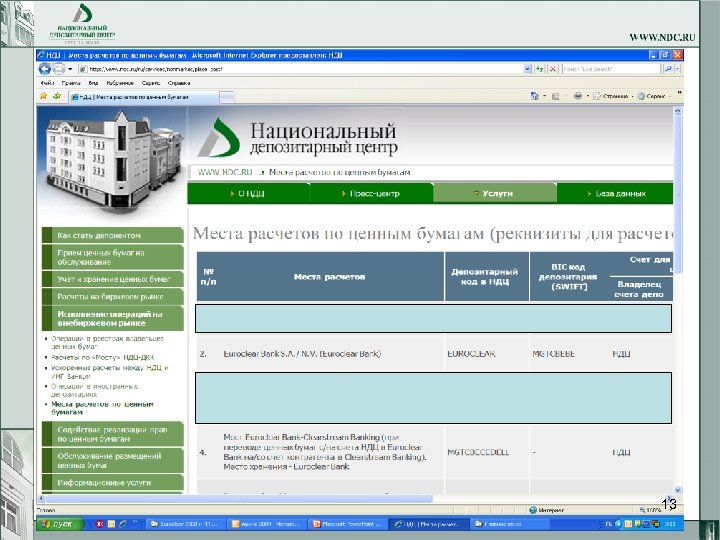
Task: Open the Print options dropdown arrow
Action: click(588, 96)
